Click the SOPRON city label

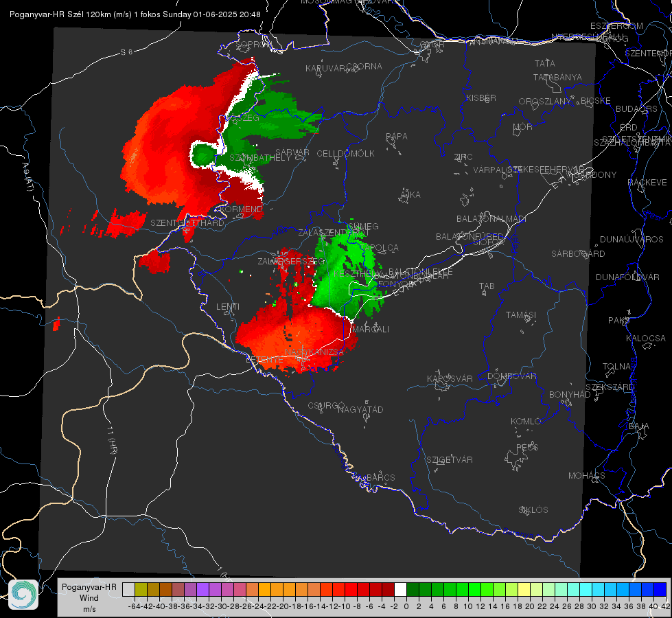click(253, 44)
